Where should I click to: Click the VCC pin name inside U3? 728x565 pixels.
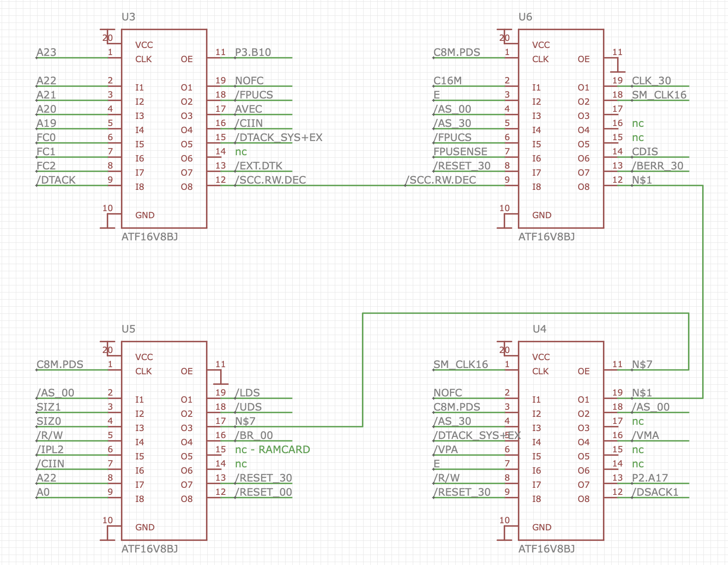click(144, 45)
